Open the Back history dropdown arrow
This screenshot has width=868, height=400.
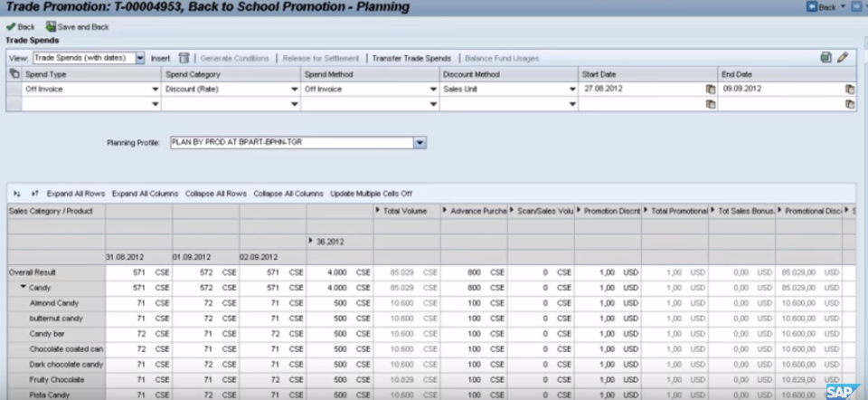pyautogui.click(x=843, y=6)
